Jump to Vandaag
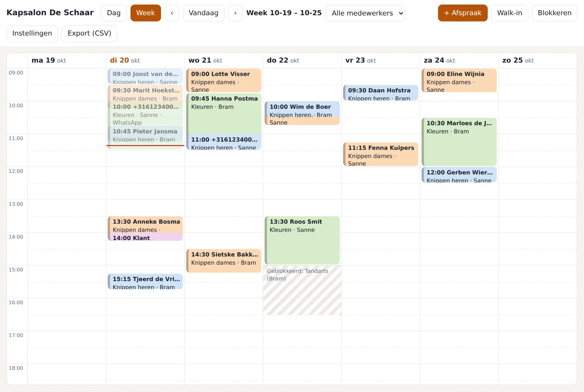This screenshot has width=584, height=392. click(203, 13)
